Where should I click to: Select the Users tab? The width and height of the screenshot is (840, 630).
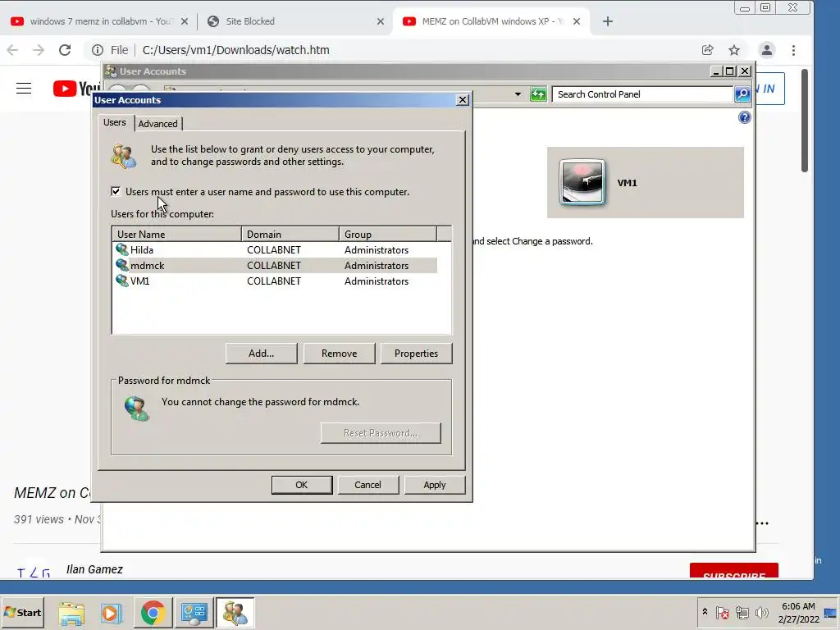tap(115, 122)
